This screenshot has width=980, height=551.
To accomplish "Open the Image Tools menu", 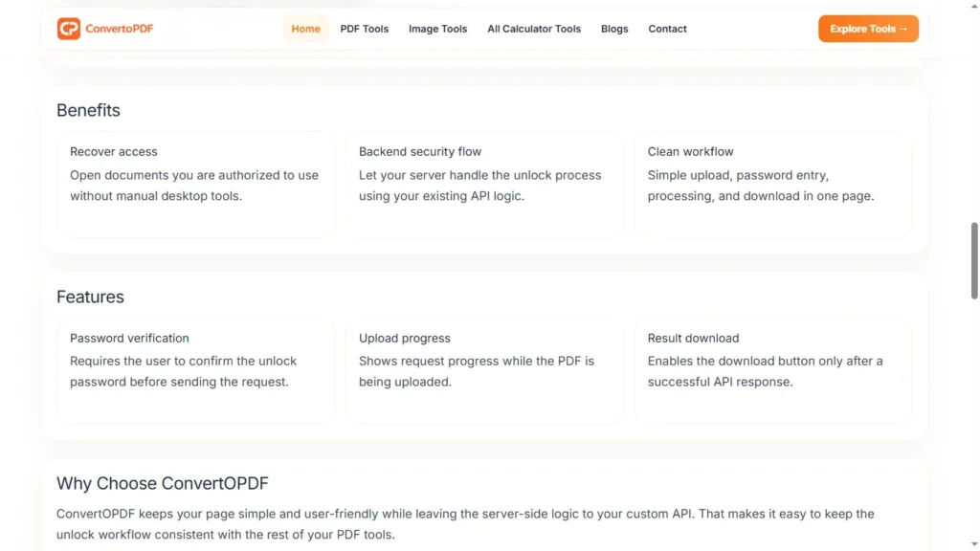I will pos(438,29).
